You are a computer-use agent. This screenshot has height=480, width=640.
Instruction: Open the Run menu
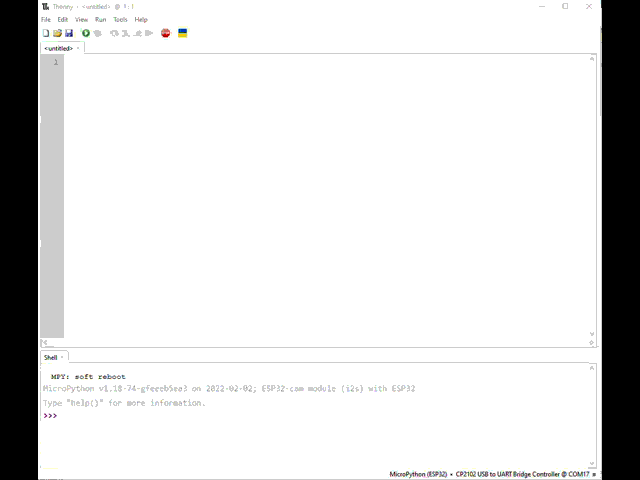tap(100, 19)
